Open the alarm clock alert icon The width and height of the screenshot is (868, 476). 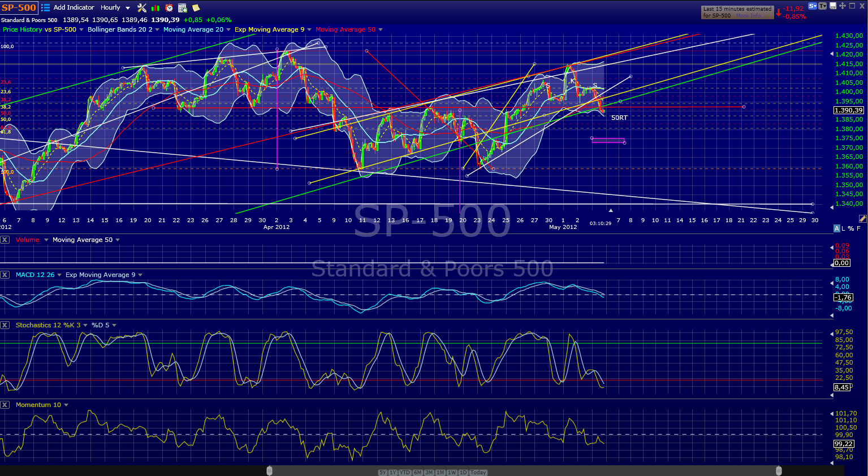coord(169,8)
